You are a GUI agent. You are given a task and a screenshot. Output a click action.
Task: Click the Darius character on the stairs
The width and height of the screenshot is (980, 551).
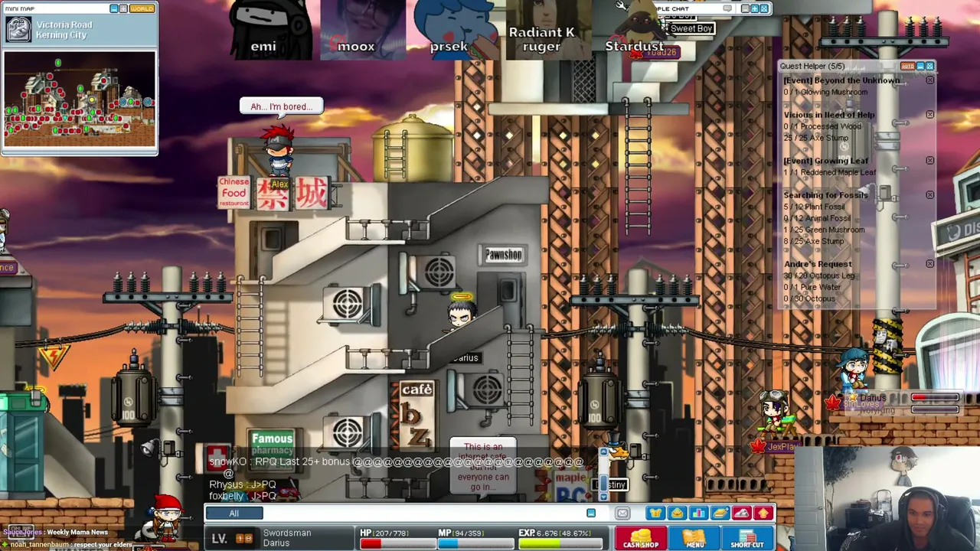[462, 312]
